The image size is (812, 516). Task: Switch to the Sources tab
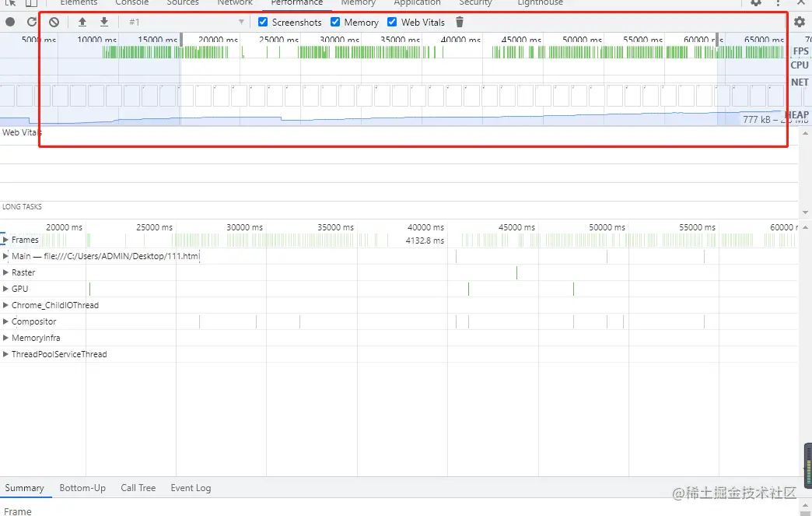(183, 2)
